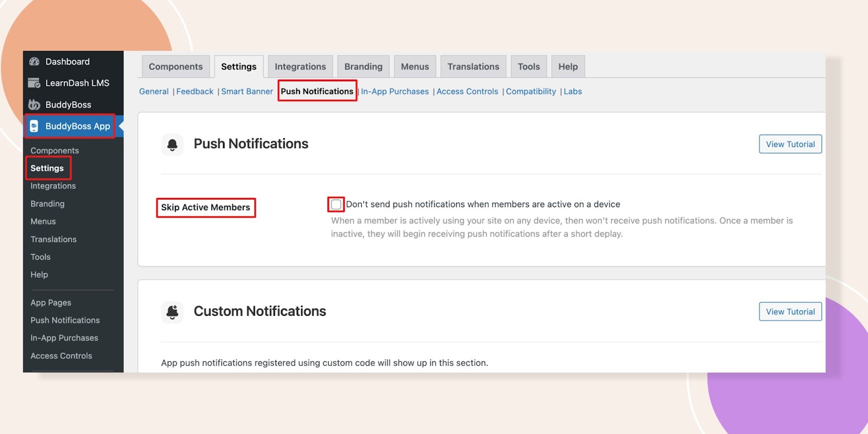This screenshot has width=868, height=434.
Task: Open In-App Purchases settings sub-link
Action: tap(394, 92)
